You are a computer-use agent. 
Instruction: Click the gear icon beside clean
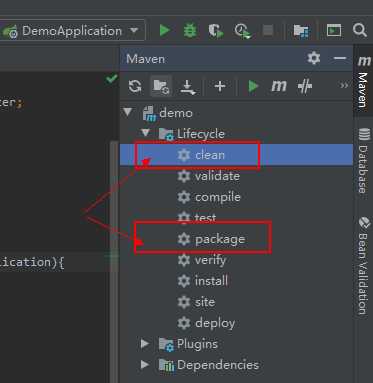coord(184,155)
